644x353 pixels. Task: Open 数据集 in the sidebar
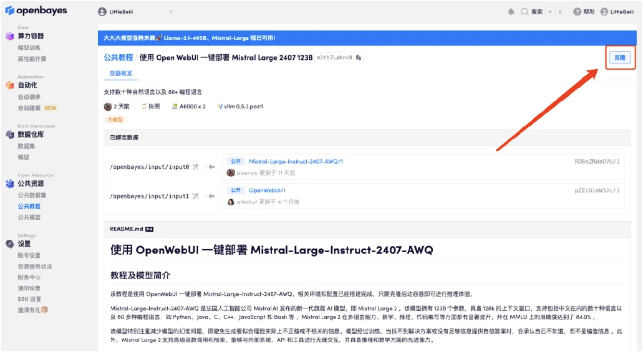tap(26, 146)
